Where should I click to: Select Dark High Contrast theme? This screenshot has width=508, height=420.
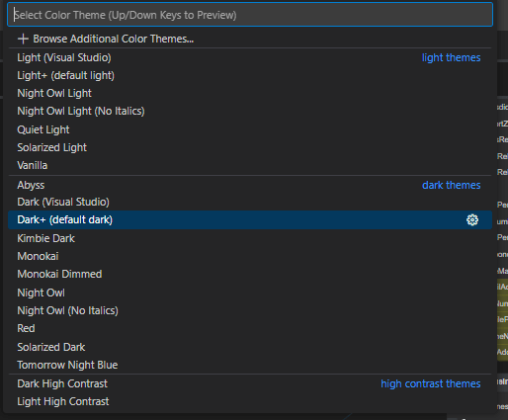point(250,383)
